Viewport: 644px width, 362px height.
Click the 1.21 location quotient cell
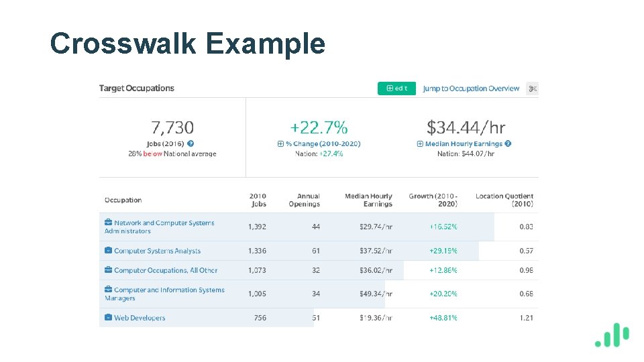526,318
